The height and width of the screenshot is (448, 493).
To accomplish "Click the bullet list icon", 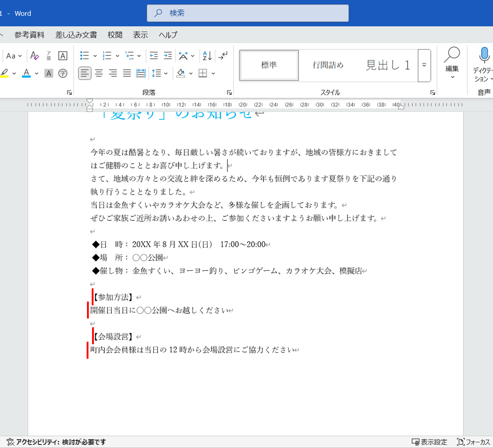I will coord(85,56).
